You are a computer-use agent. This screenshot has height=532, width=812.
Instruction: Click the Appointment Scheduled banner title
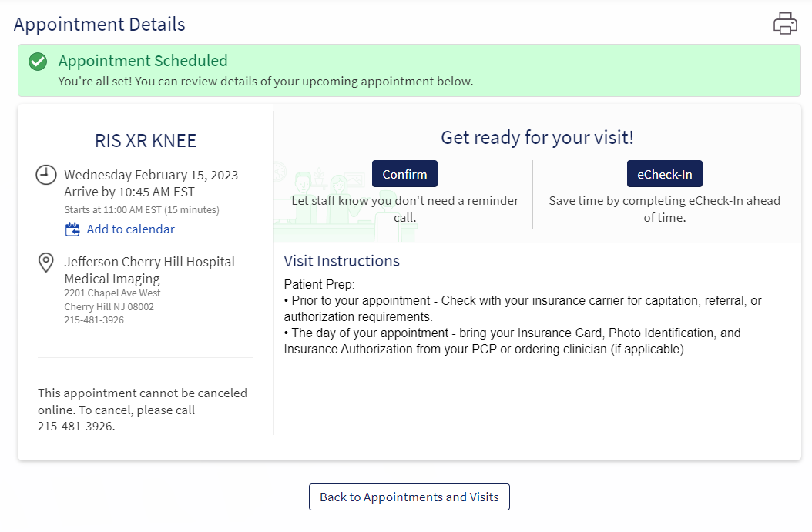143,61
